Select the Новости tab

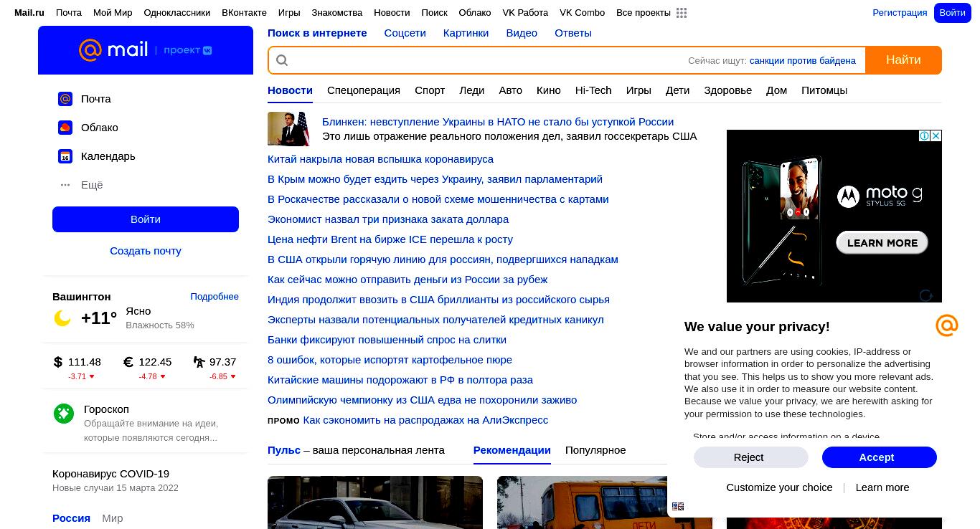[x=290, y=90]
